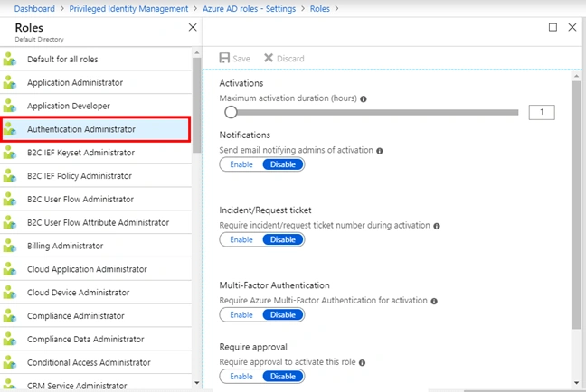
Task: Select B2C User Flow Administrator role
Action: point(96,199)
